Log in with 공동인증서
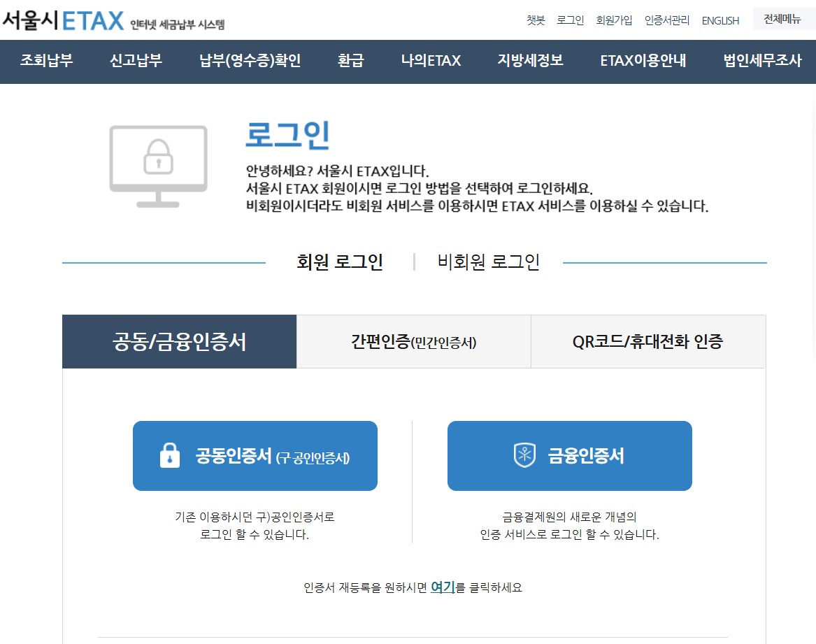 click(255, 455)
